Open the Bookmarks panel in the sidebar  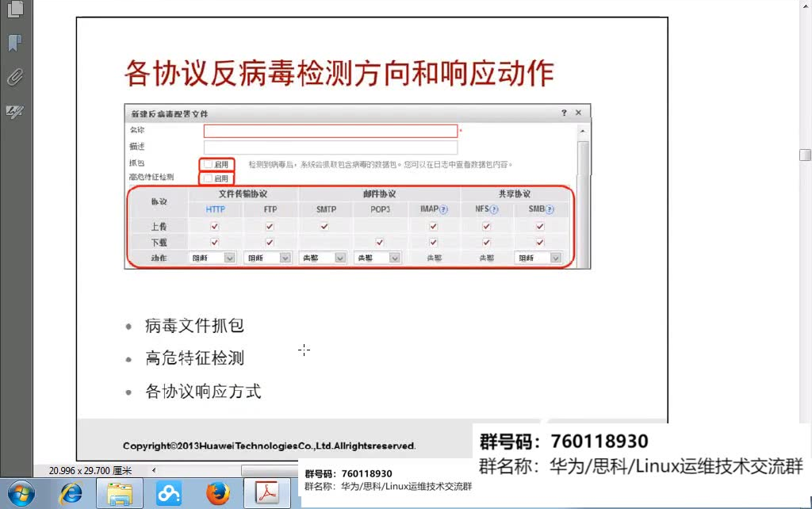[16, 44]
